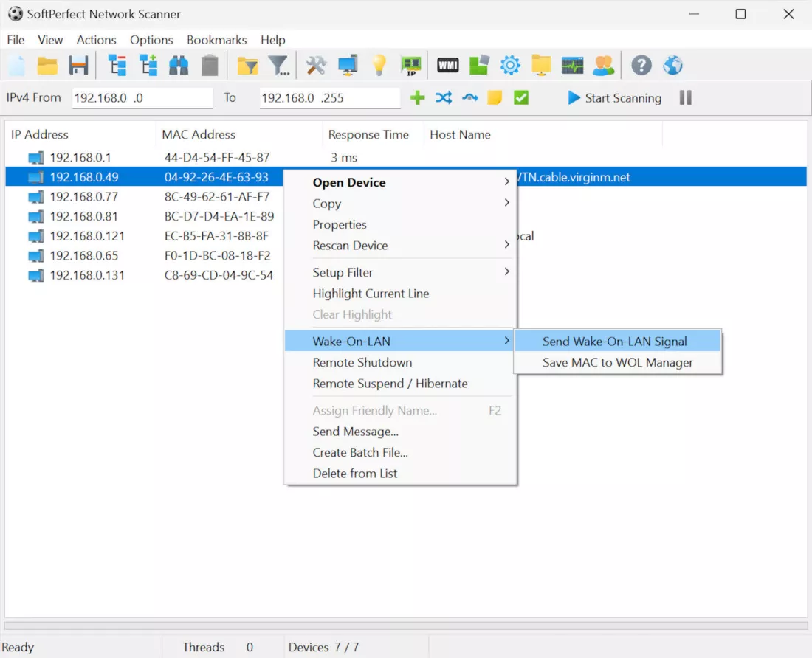Click the pause scanning button
812x658 pixels.
point(685,98)
